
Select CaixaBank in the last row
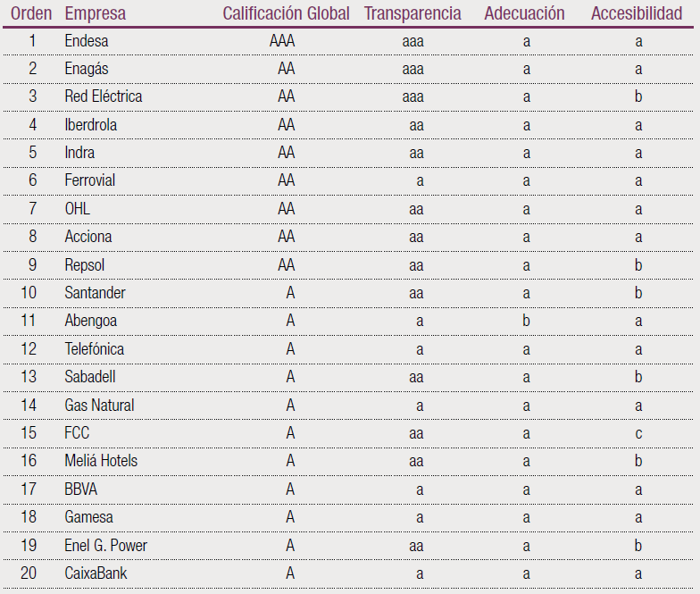click(x=96, y=573)
